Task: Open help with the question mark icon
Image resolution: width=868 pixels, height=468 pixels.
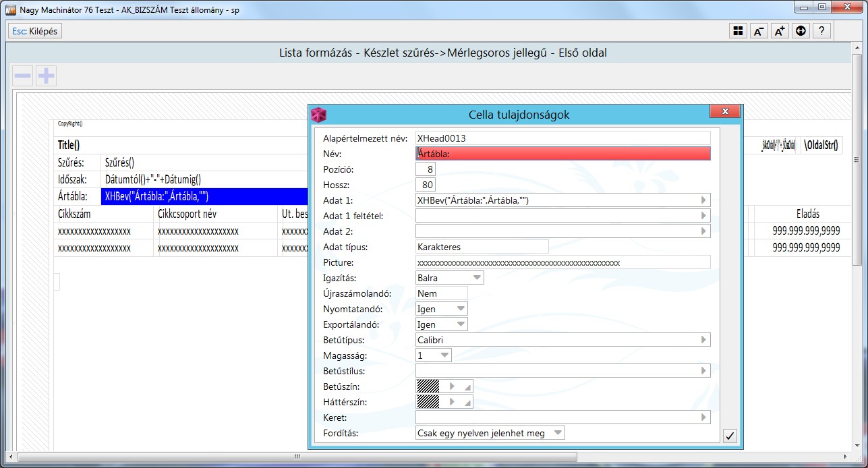Action: point(821,31)
